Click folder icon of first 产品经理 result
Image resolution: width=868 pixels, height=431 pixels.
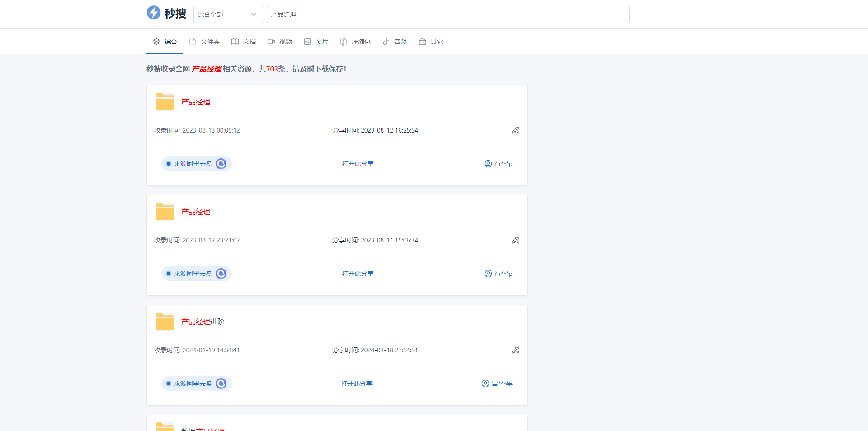click(x=165, y=102)
